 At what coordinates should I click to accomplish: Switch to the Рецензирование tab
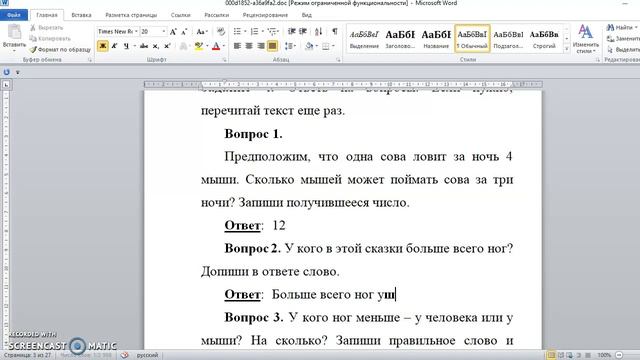[x=265, y=15]
